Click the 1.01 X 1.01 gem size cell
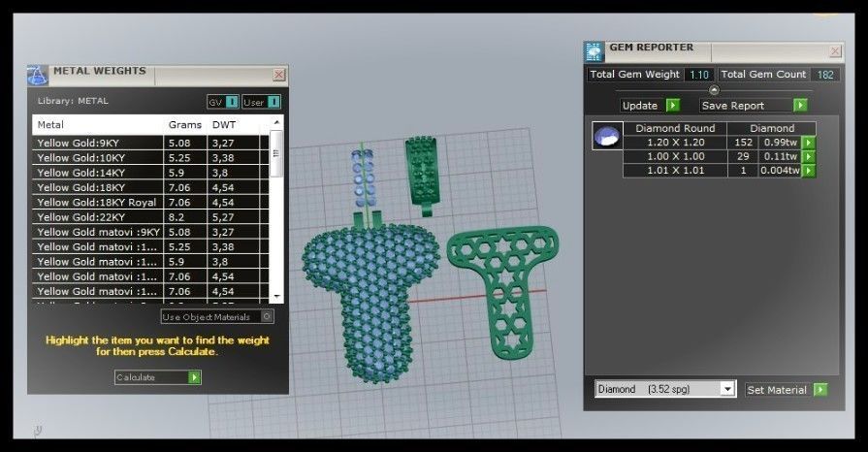Image resolution: width=868 pixels, height=452 pixels. point(675,170)
